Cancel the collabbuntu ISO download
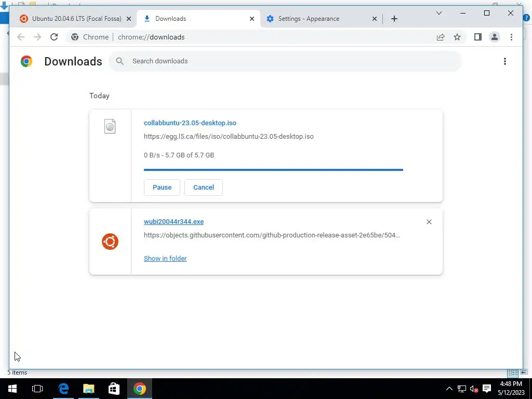532x399 pixels. coord(204,187)
